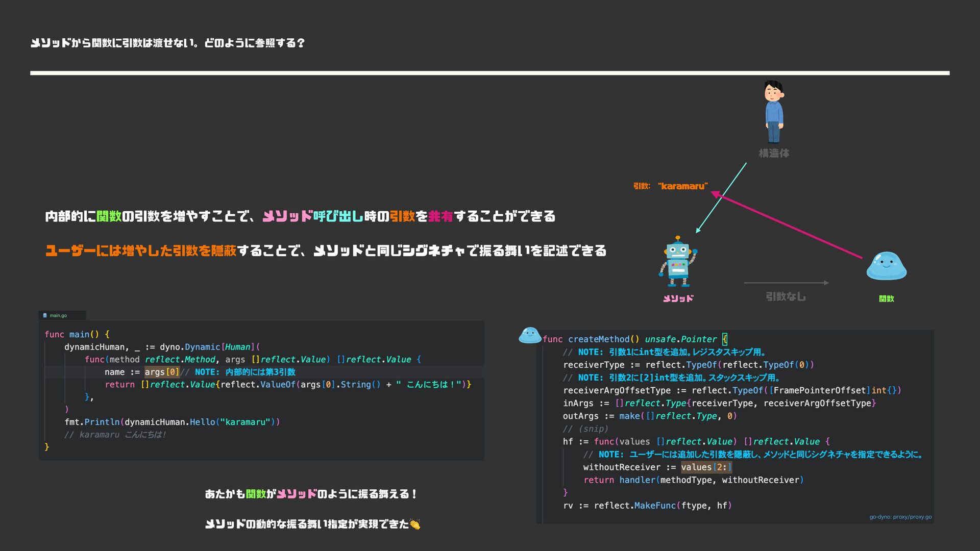This screenshot has width=980, height=551.
Task: Click the small slime beside createMethod code
Action: [x=529, y=336]
